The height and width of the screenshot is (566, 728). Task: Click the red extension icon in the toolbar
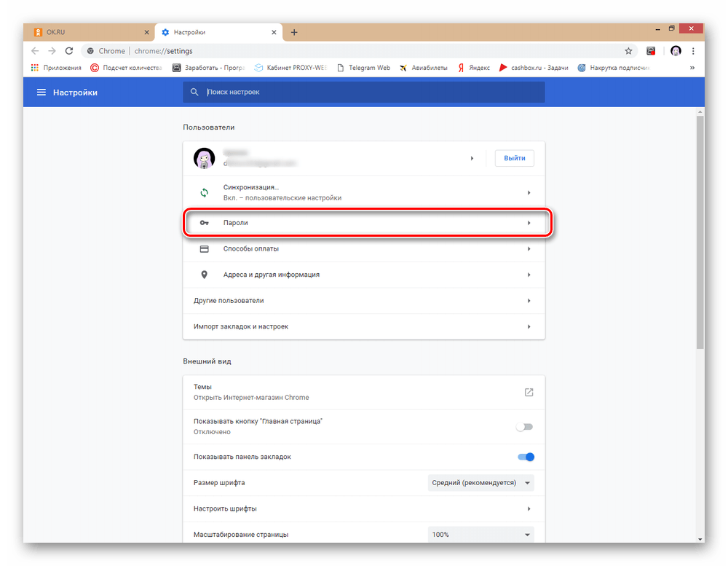tap(652, 51)
